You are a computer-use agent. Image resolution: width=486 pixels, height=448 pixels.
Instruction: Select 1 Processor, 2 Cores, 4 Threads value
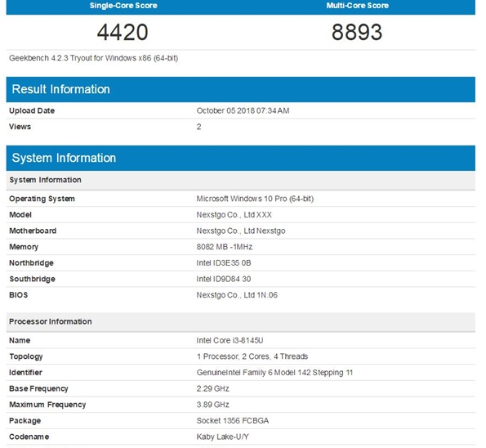click(x=252, y=356)
